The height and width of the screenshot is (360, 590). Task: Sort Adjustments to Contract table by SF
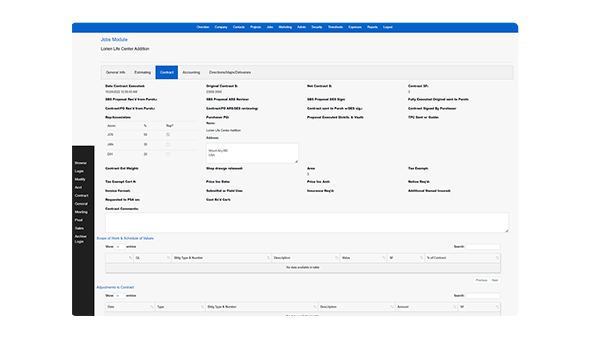tap(479, 307)
